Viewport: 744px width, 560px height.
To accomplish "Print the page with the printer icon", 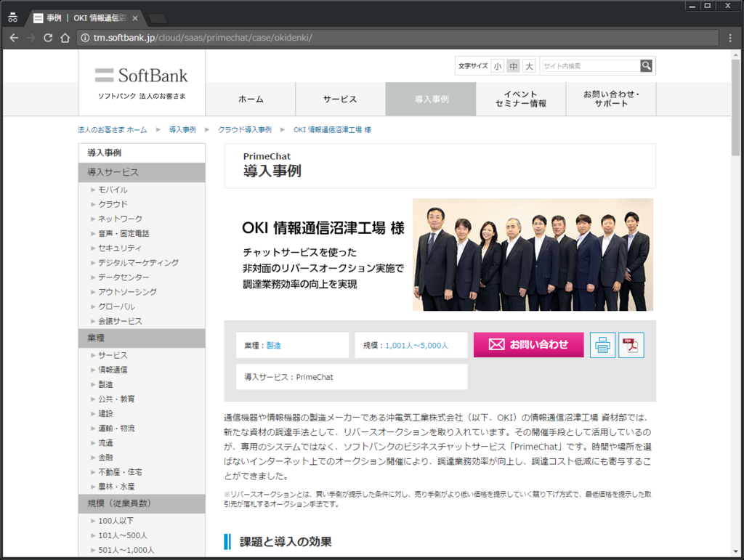I will (x=602, y=345).
